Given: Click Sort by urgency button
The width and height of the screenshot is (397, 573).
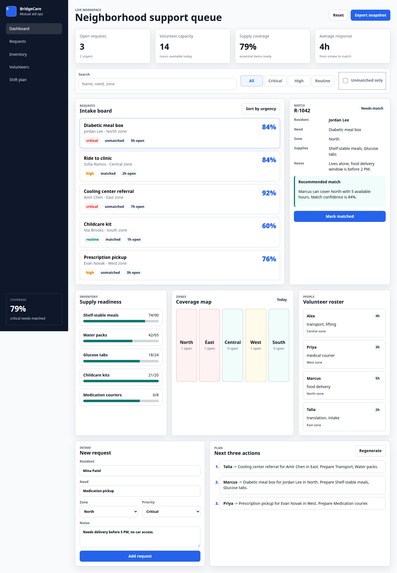Looking at the screenshot, I should [261, 109].
